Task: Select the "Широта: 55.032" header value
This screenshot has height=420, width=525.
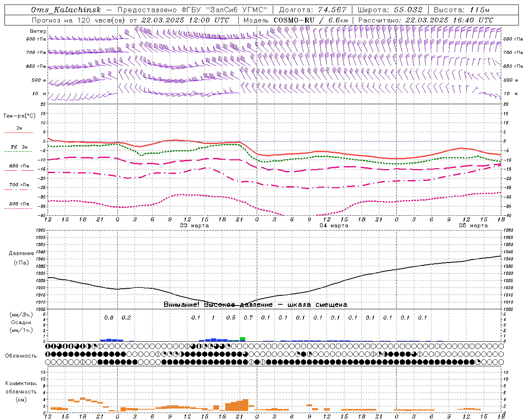Action: (x=390, y=10)
